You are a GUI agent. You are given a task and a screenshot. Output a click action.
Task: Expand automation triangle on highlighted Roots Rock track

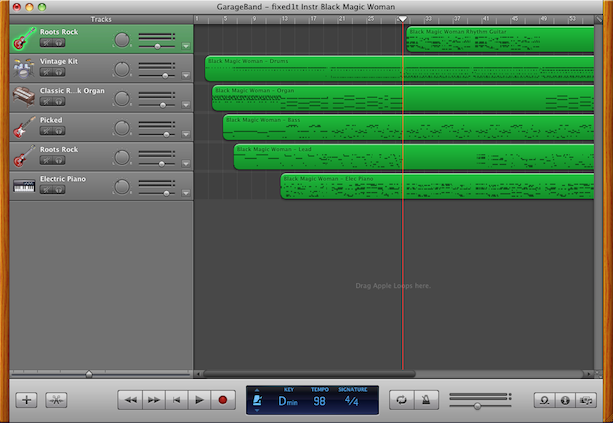186,46
